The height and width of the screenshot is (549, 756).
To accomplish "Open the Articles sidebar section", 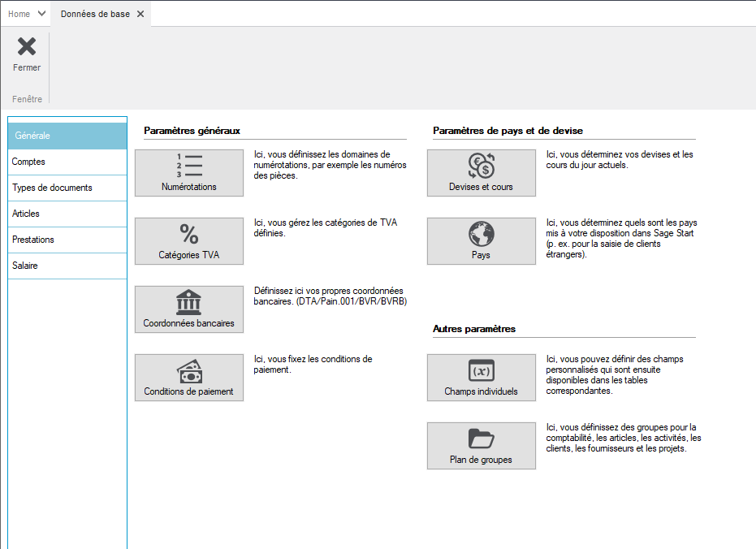I will pos(67,214).
